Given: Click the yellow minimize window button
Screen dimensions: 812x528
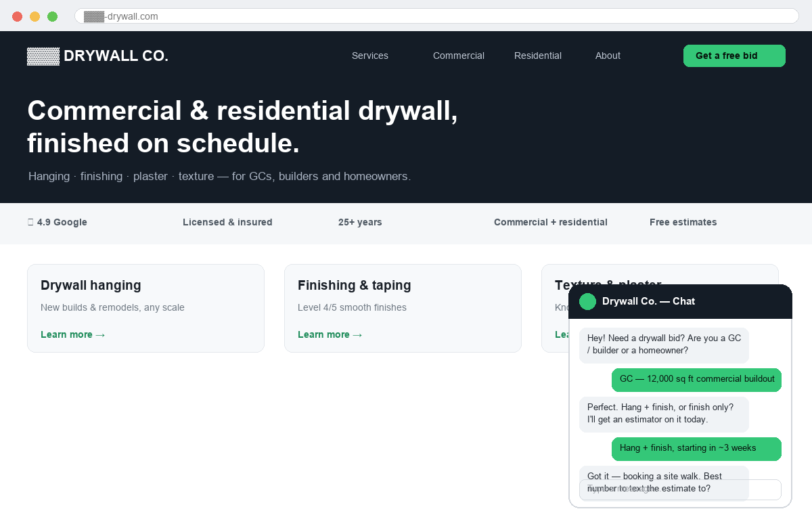Looking at the screenshot, I should (35, 16).
